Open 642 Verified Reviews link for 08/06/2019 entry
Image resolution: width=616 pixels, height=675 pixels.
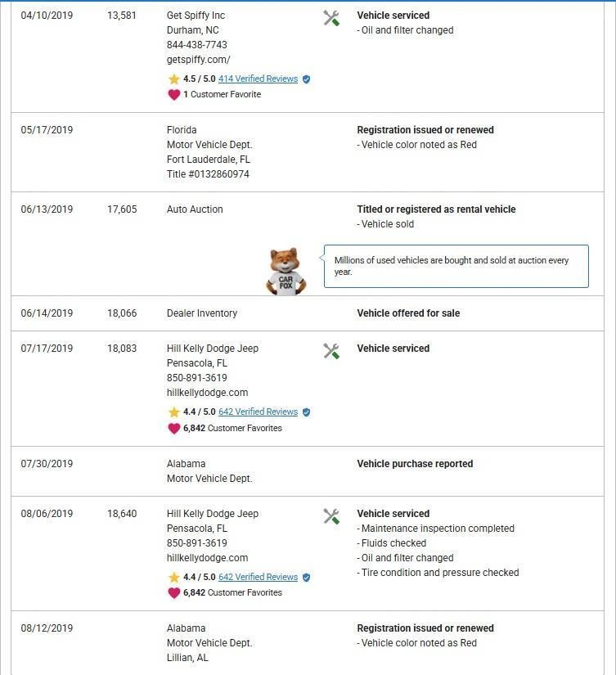pos(258,577)
